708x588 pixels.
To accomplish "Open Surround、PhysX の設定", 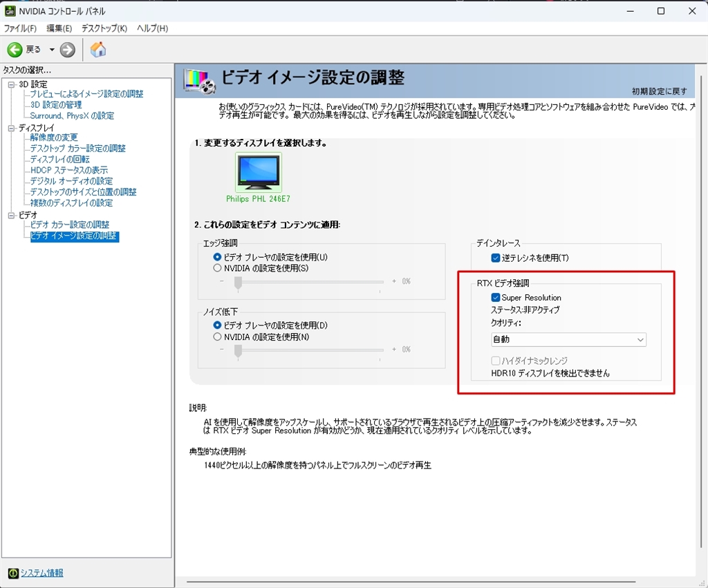I will point(72,116).
